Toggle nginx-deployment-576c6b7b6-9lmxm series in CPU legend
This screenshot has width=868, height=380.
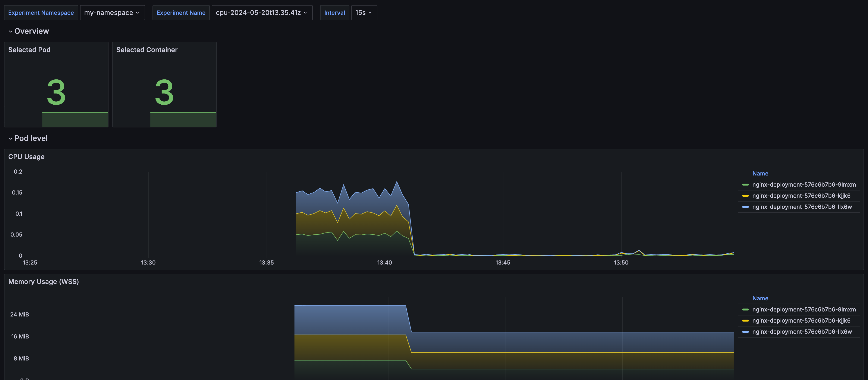point(804,185)
